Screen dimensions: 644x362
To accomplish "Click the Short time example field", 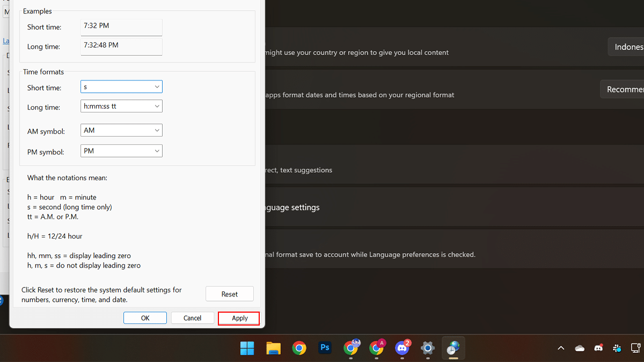I will (121, 27).
